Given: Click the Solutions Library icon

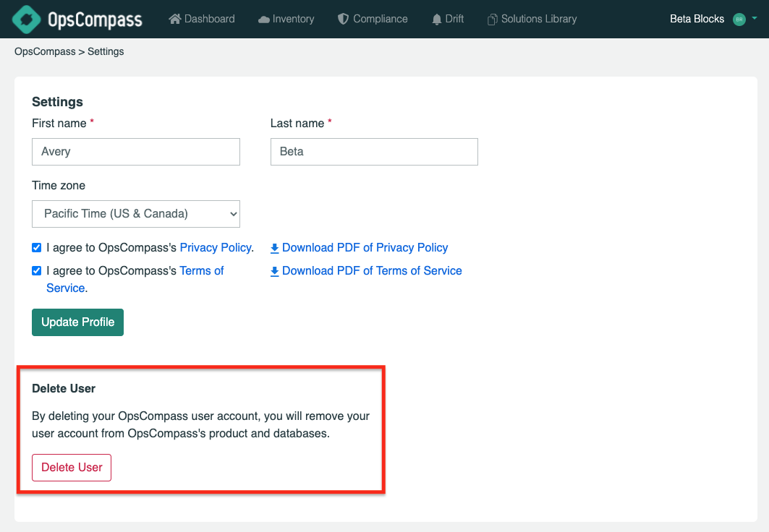Looking at the screenshot, I should [x=492, y=19].
